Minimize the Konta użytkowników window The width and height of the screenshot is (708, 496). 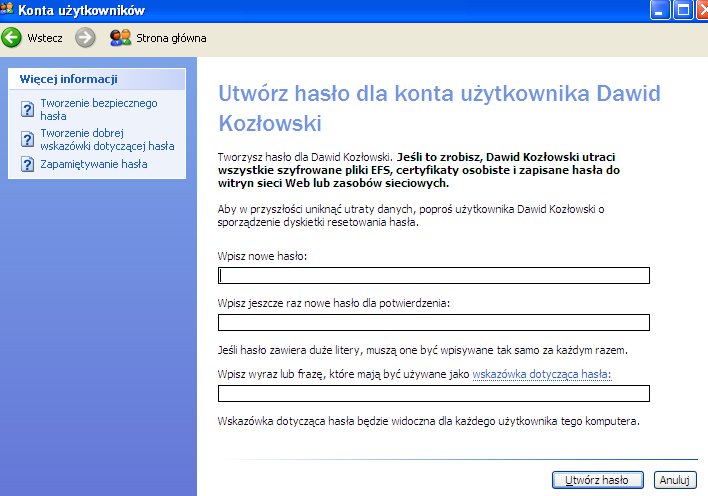[x=660, y=10]
